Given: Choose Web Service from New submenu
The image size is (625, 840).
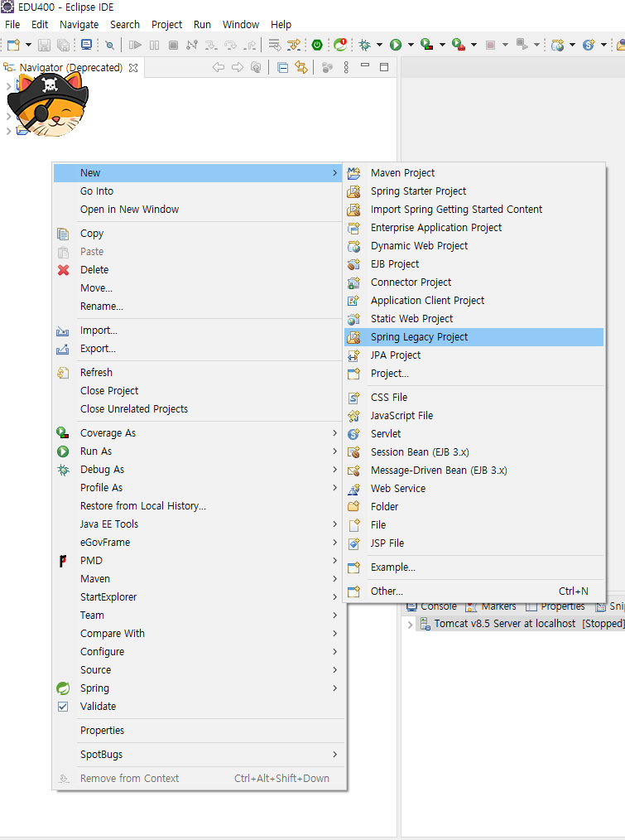Looking at the screenshot, I should (474, 489).
